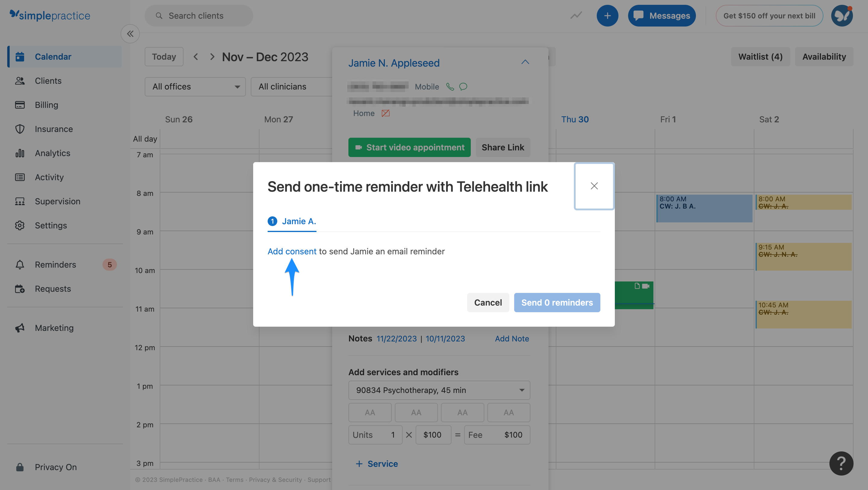Open the Messages button
Image resolution: width=868 pixels, height=490 pixels.
(662, 15)
